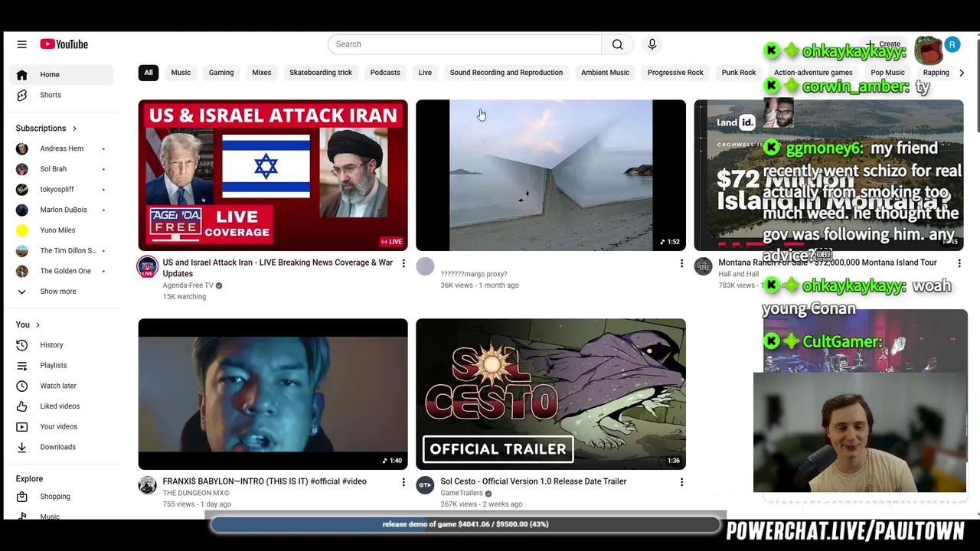Open US & Israel Attack Iran thumbnail

pos(273,175)
